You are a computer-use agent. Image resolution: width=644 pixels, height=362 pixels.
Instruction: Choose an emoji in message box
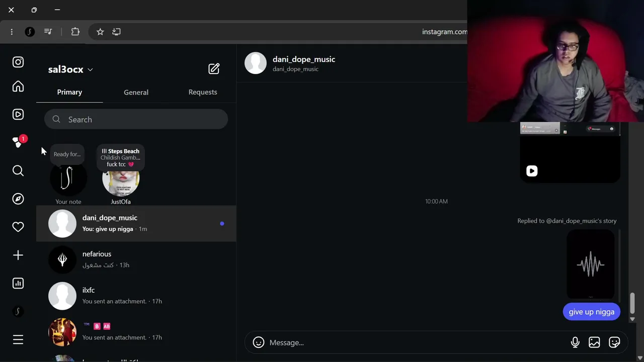pos(259,342)
